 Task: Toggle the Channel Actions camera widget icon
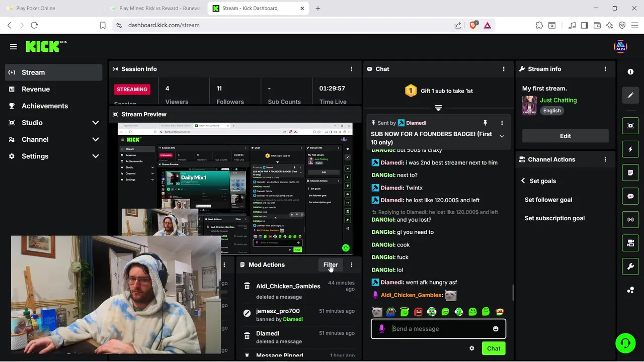click(630, 243)
